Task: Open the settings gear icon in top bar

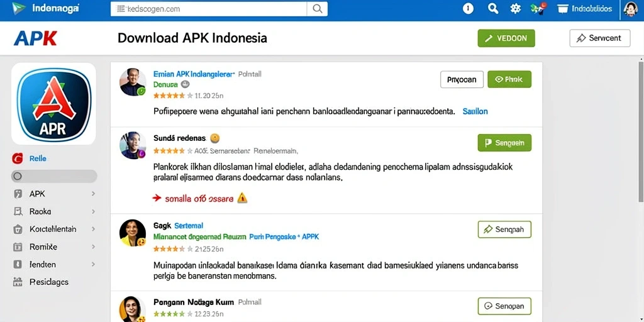Action: (516, 9)
